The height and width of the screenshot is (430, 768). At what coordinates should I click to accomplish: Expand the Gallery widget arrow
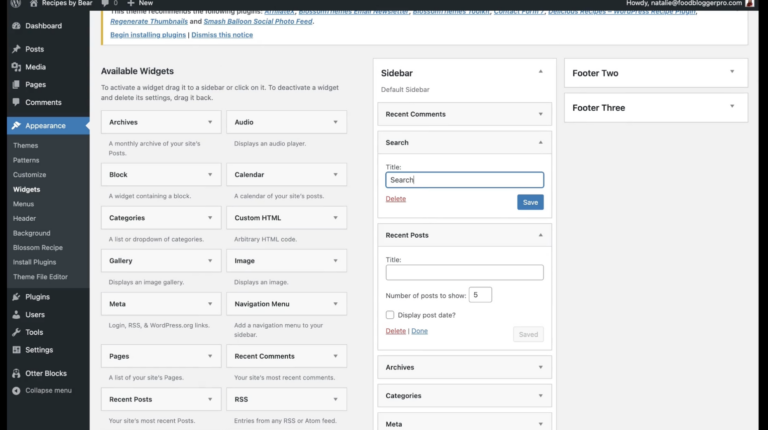(210, 261)
